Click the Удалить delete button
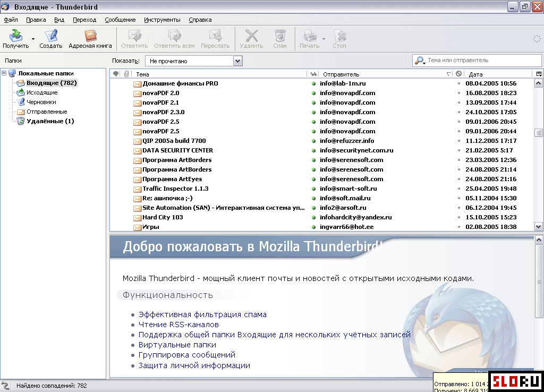Image resolution: width=544 pixels, height=392 pixels. (x=251, y=39)
